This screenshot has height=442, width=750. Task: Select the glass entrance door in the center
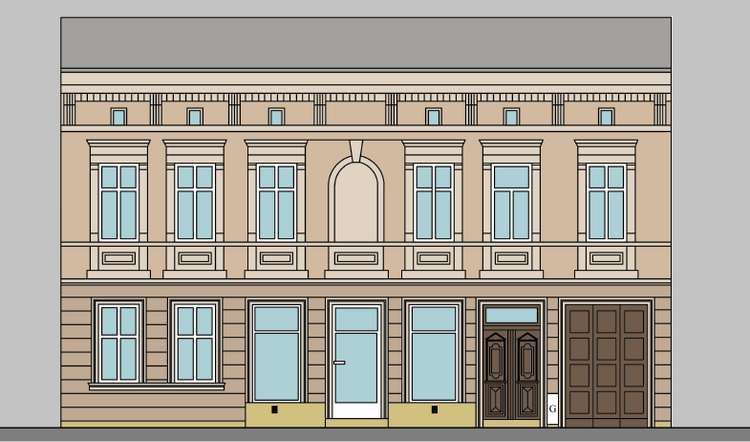(x=356, y=361)
